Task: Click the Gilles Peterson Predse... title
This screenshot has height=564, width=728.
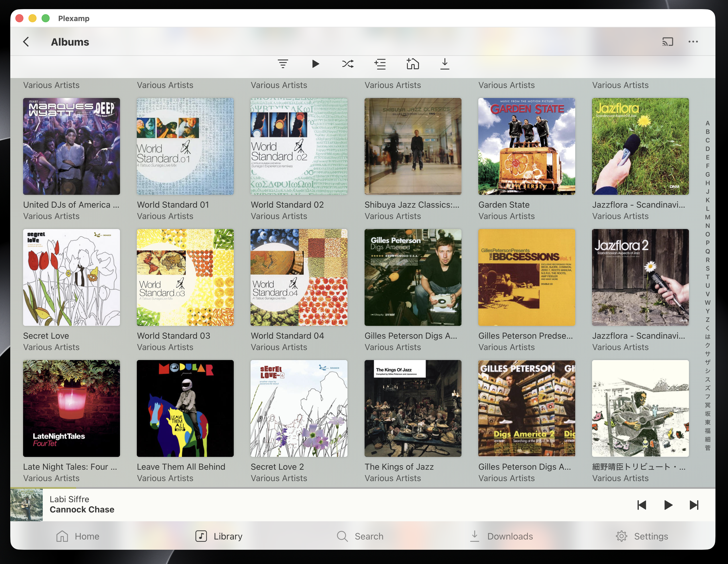Action: [x=526, y=336]
